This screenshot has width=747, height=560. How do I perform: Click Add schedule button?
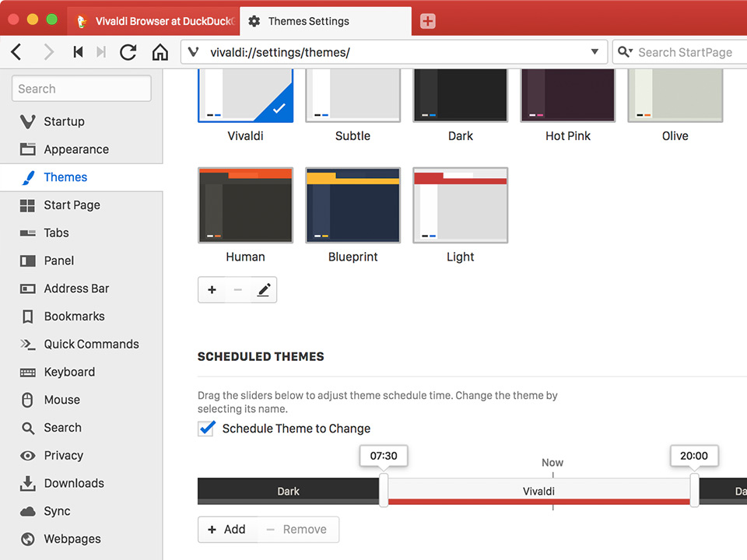227,530
